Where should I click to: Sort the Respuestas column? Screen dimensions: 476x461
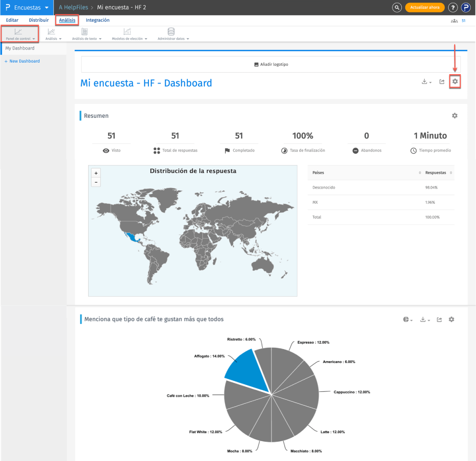tap(451, 173)
